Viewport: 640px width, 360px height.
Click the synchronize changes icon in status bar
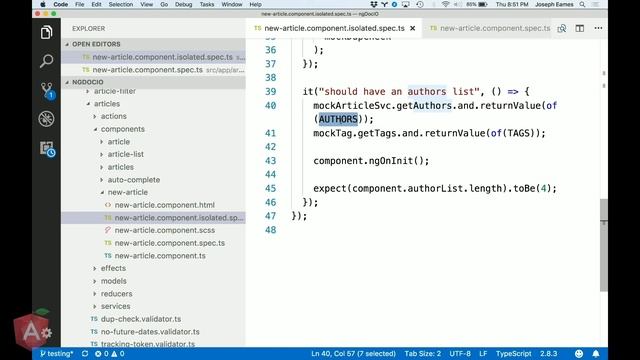click(84, 353)
